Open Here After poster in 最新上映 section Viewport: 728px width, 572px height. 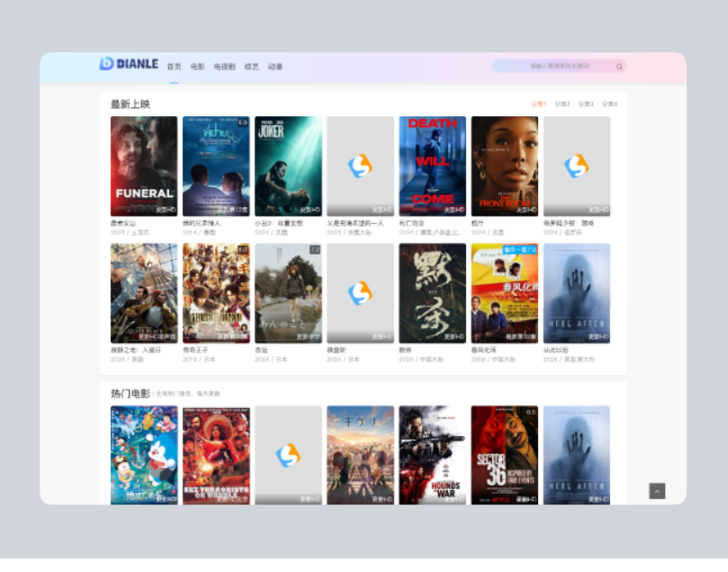coord(577,293)
